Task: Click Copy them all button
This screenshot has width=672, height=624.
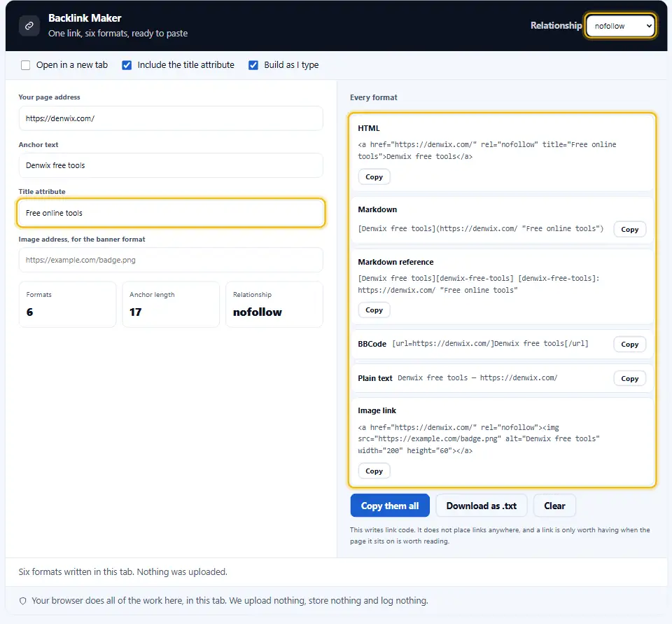Action: 390,506
